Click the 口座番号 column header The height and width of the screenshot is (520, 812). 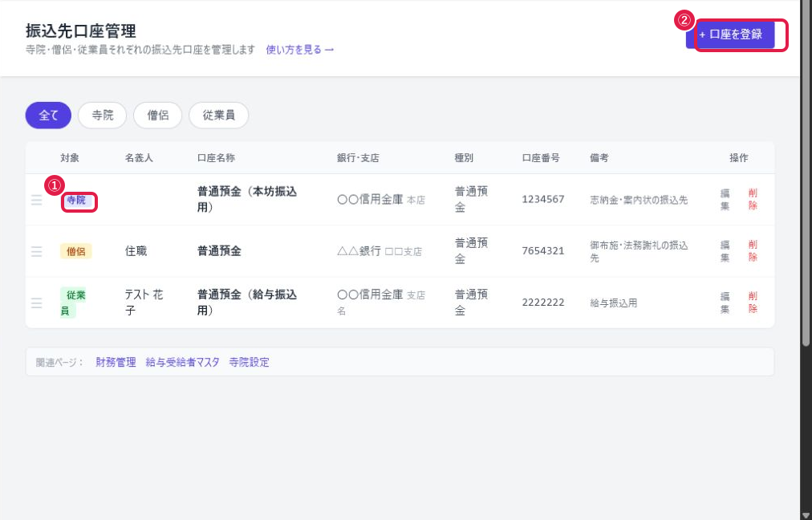tap(541, 158)
